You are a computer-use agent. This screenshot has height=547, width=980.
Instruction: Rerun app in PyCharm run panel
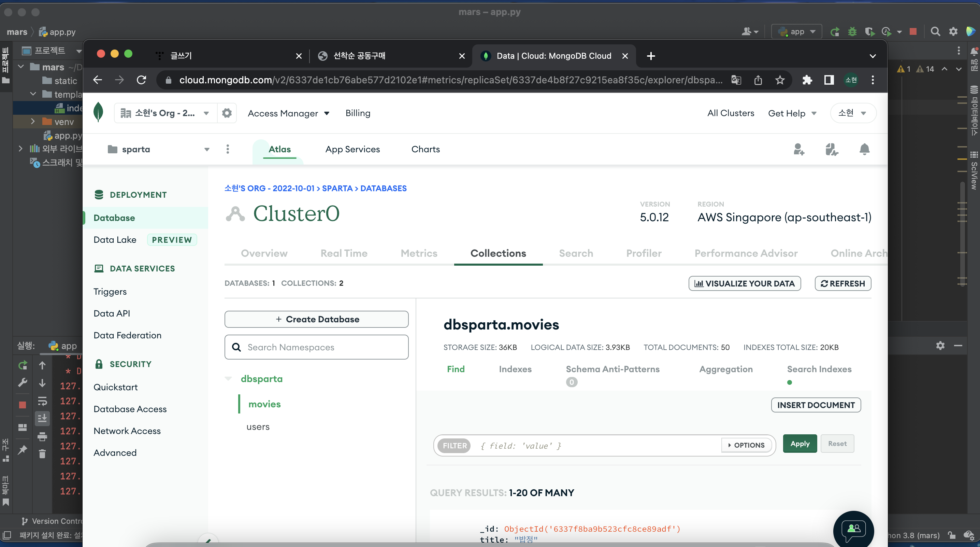[x=23, y=365]
